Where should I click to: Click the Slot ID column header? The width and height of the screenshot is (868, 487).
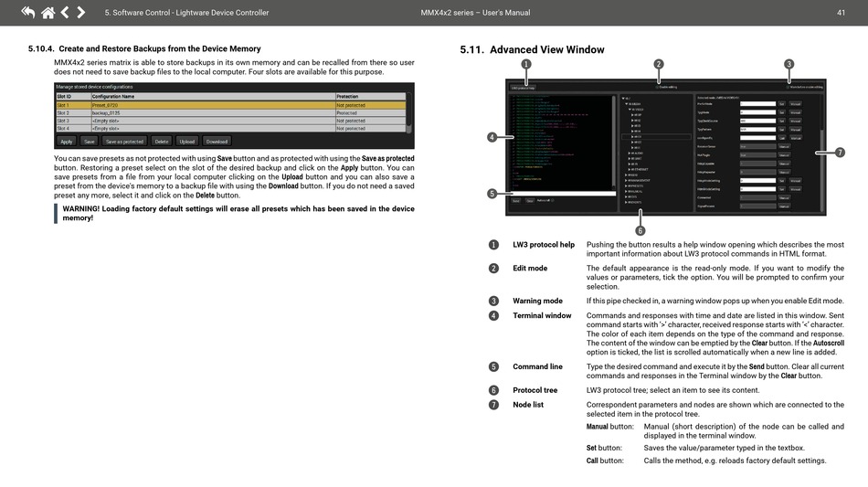tap(73, 96)
